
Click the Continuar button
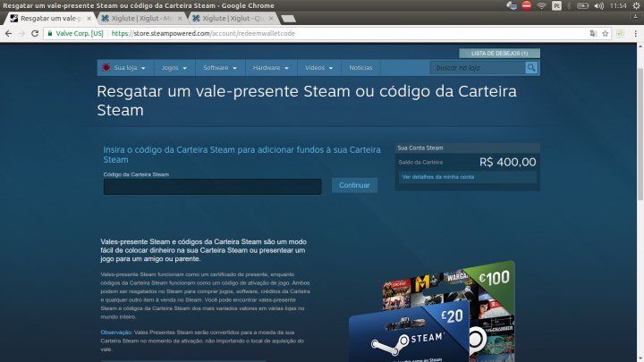click(354, 185)
